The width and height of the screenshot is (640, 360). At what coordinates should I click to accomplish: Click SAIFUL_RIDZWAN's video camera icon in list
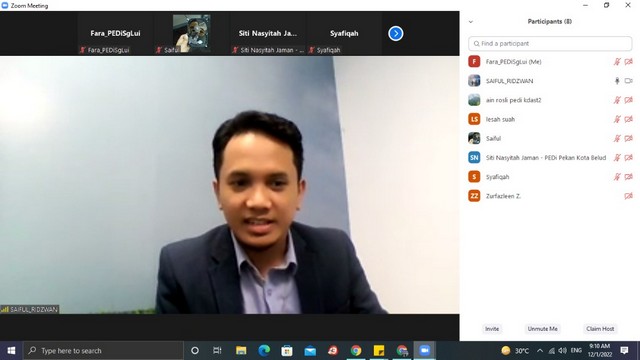tap(629, 81)
